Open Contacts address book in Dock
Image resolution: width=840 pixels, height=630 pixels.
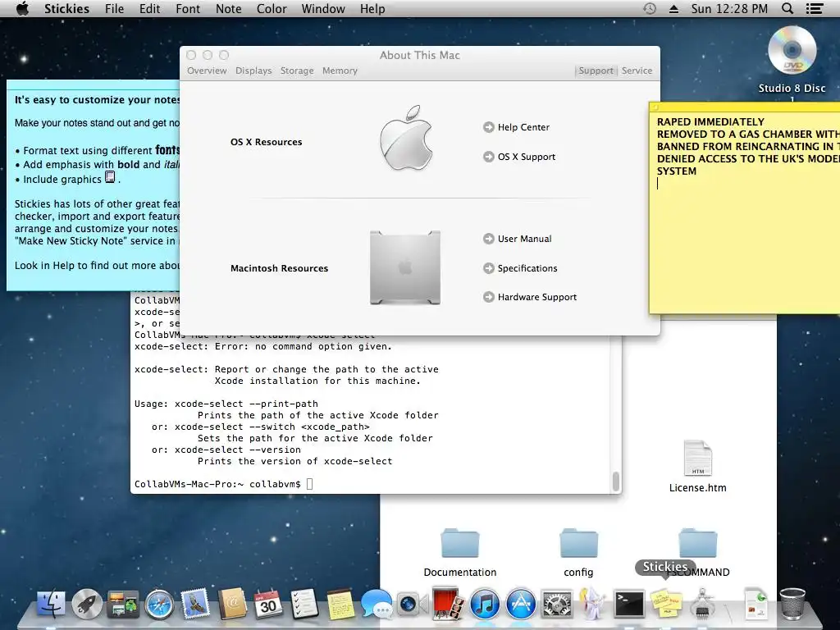coord(231,605)
